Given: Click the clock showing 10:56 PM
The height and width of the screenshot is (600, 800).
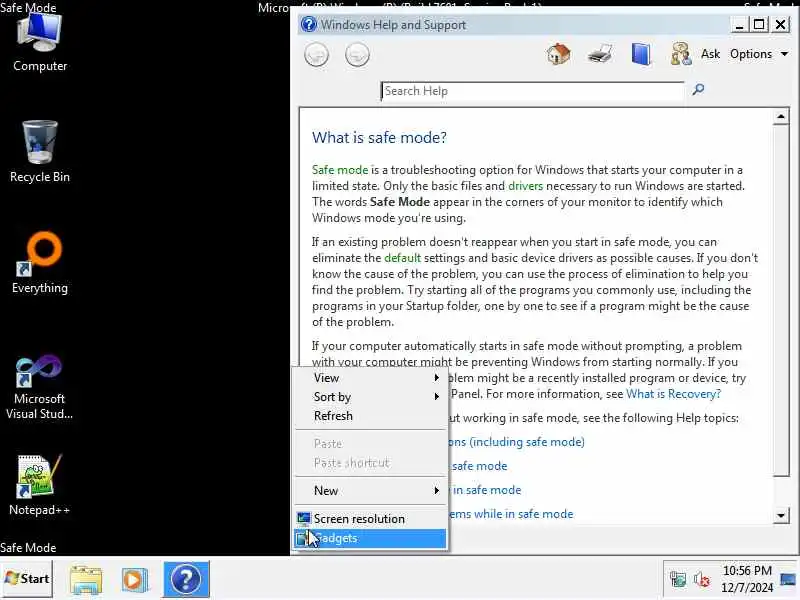Looking at the screenshot, I should pos(747,570).
